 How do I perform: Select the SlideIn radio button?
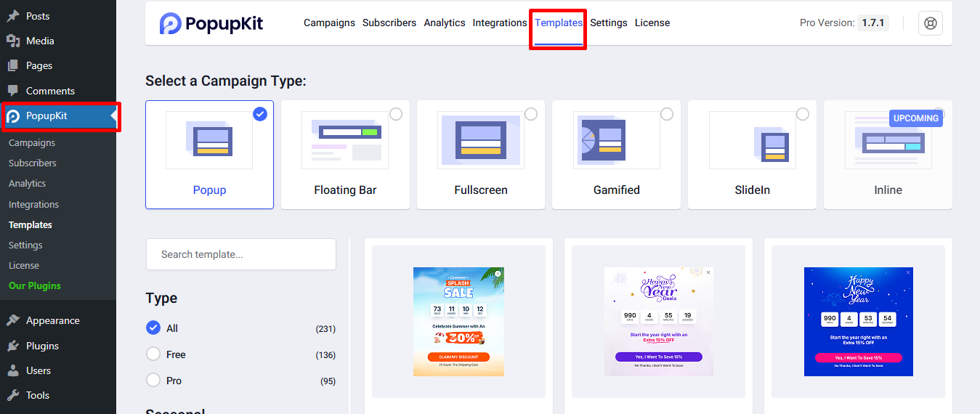(803, 114)
